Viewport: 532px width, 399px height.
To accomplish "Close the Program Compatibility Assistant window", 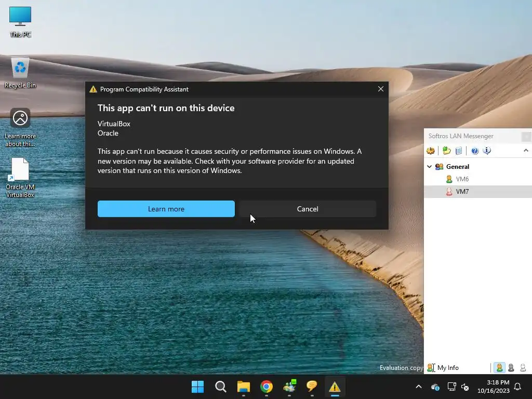I will tap(381, 89).
